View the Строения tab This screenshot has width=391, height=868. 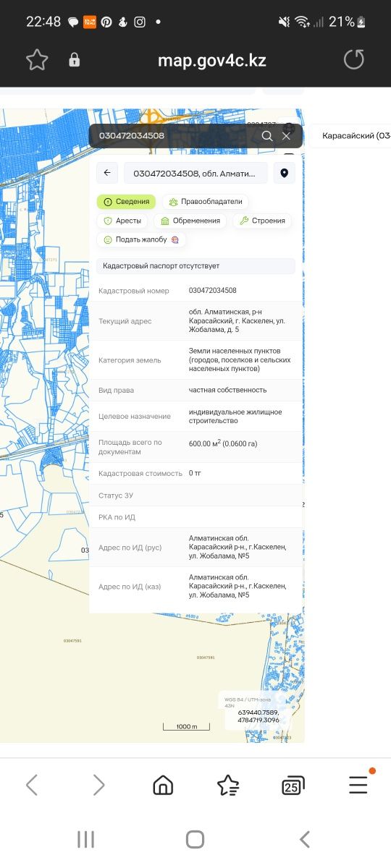(262, 221)
